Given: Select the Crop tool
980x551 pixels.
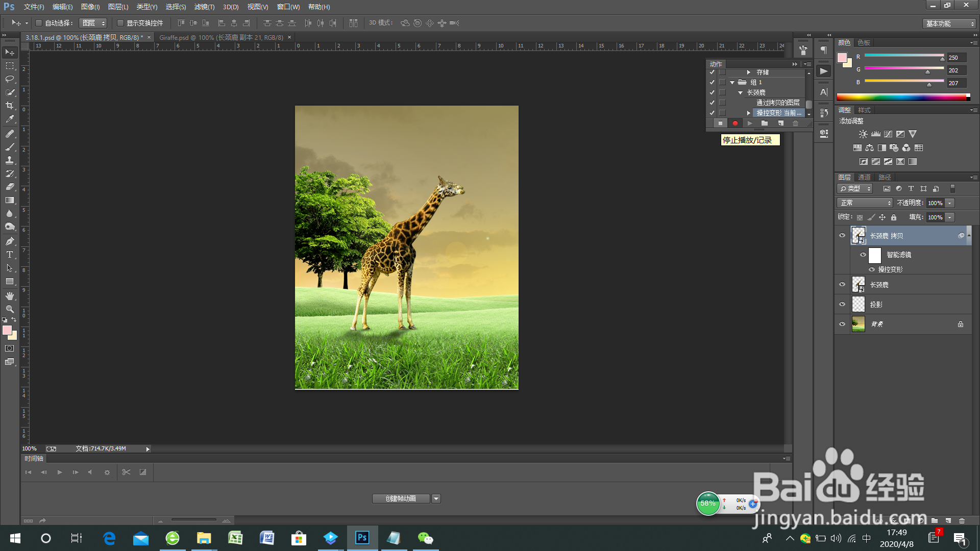Looking at the screenshot, I should pyautogui.click(x=10, y=106).
